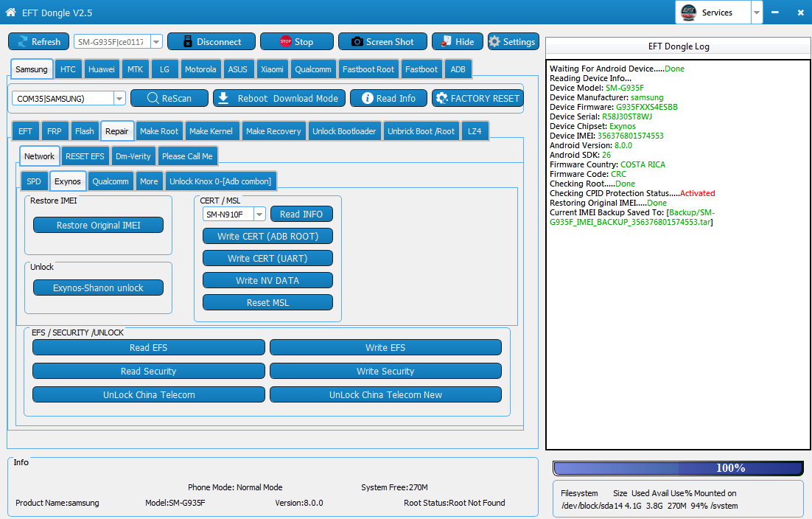Click the Read Security button
The height and width of the screenshot is (519, 812).
click(x=149, y=371)
